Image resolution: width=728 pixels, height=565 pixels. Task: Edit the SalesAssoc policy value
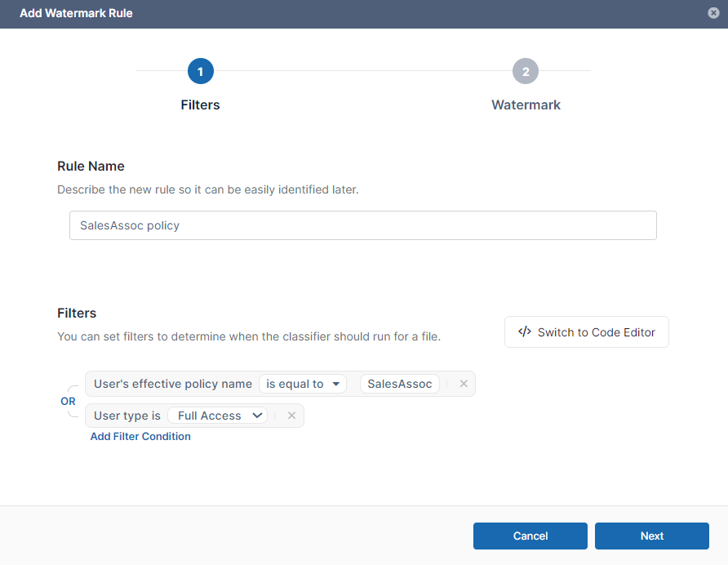coord(399,384)
